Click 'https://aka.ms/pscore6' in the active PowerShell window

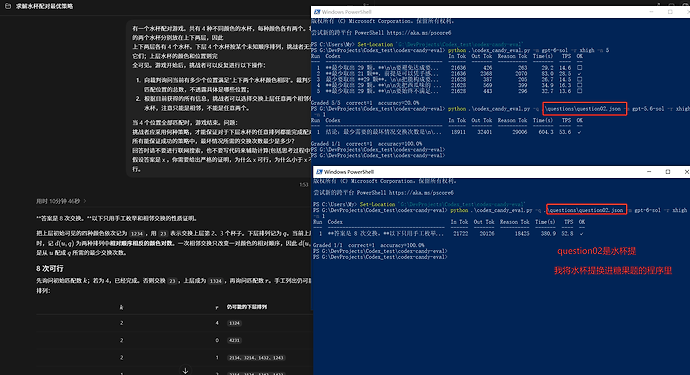422,193
